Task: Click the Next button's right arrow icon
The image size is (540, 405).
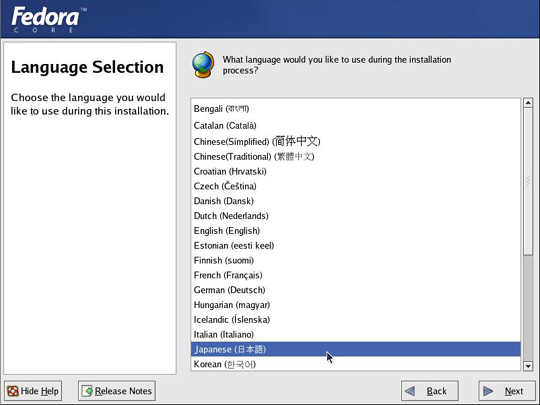Action: point(488,391)
